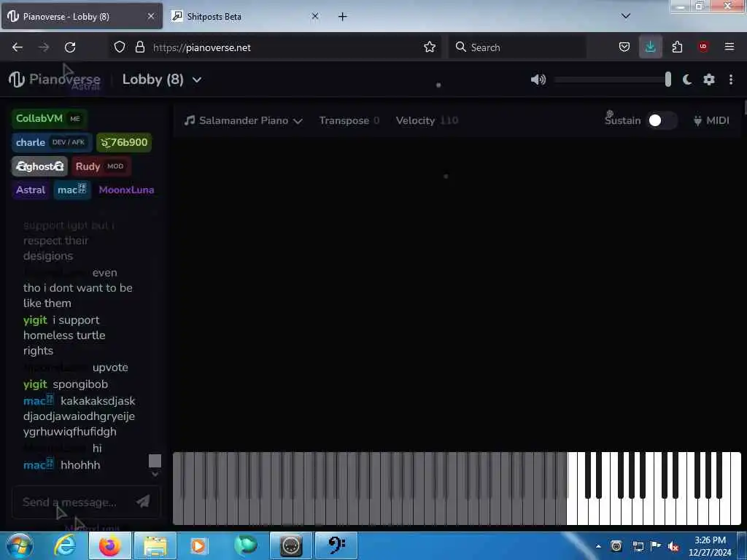This screenshot has width=747, height=560.
Task: Click the Transpose setting
Action: point(349,120)
